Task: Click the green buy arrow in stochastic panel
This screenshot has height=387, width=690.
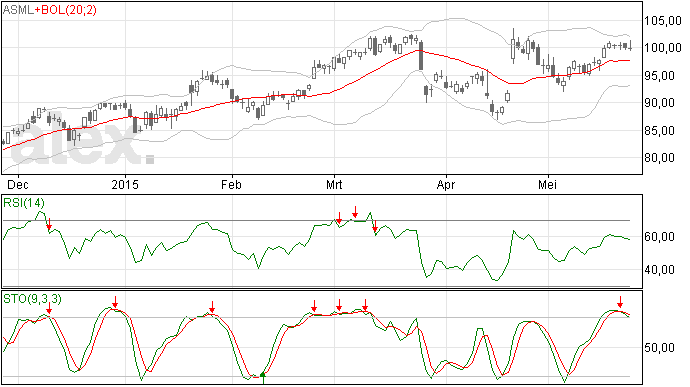Action: coord(263,378)
